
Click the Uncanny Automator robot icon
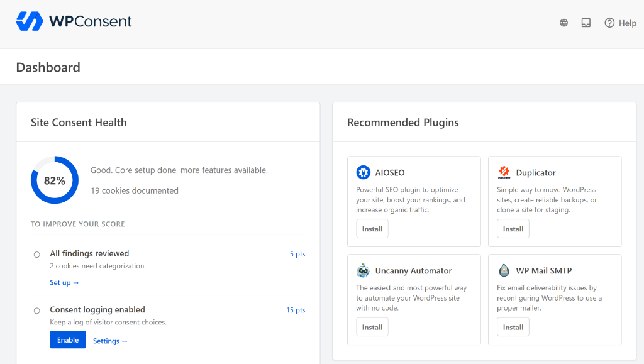[363, 270]
